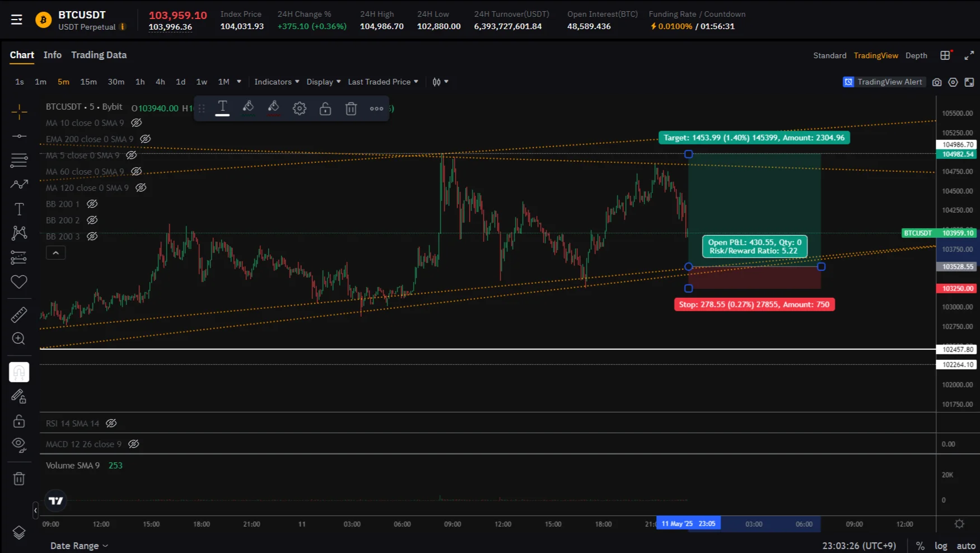This screenshot has height=553, width=980.
Task: Open the favorites heart icon
Action: click(19, 282)
